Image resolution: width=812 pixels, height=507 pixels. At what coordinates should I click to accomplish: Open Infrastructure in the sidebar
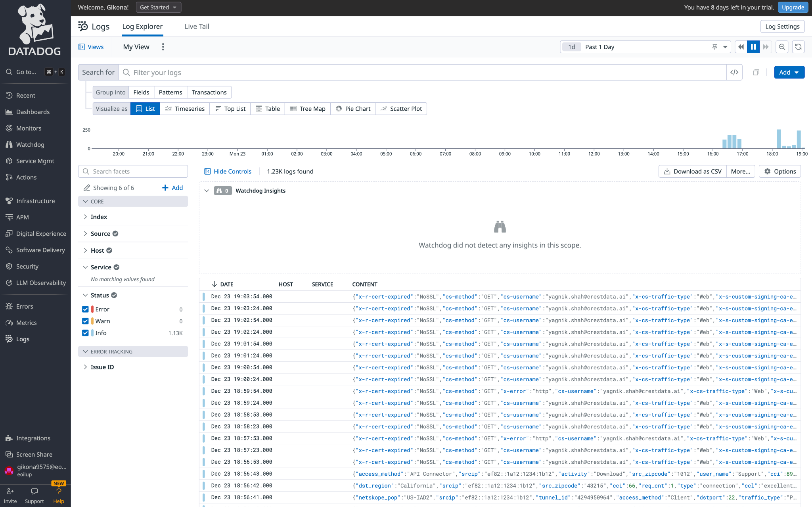[x=35, y=201]
